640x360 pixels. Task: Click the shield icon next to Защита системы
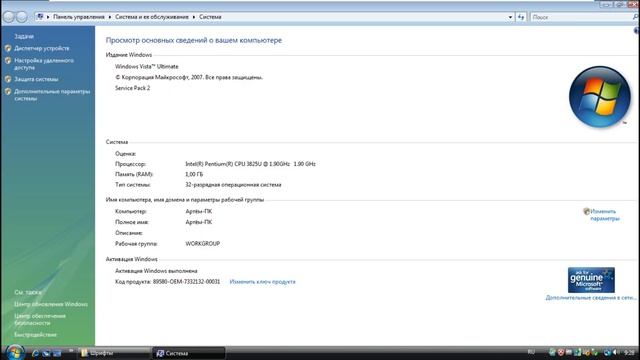point(8,79)
